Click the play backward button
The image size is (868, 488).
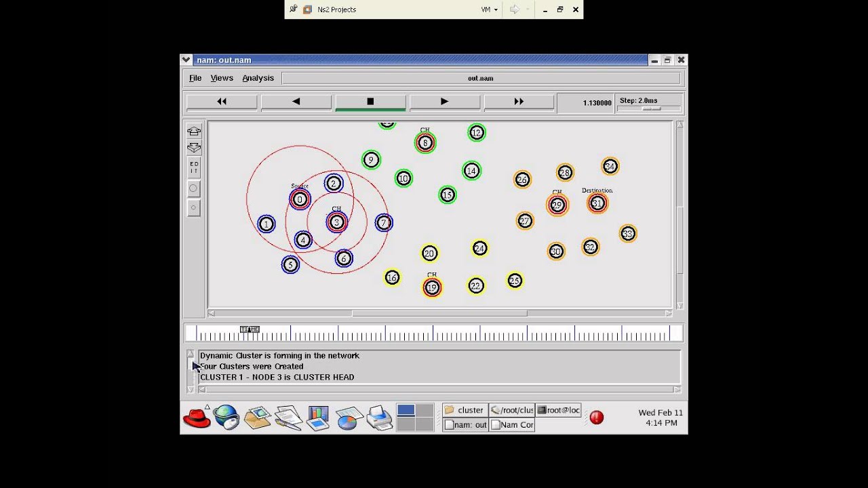point(296,102)
